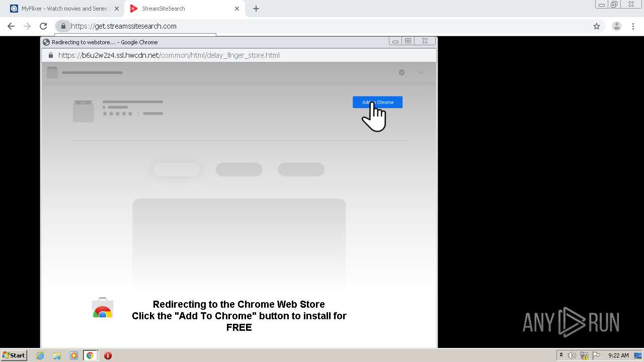The height and width of the screenshot is (362, 644).
Task: Click the "Redirecting to the Chrome Web Store" text
Action: [239, 304]
